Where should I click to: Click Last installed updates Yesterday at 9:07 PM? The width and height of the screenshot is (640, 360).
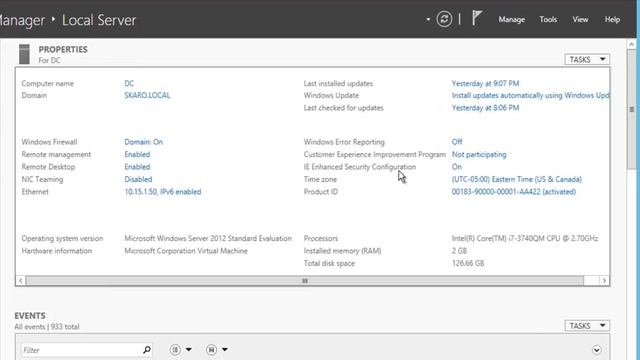(x=485, y=83)
